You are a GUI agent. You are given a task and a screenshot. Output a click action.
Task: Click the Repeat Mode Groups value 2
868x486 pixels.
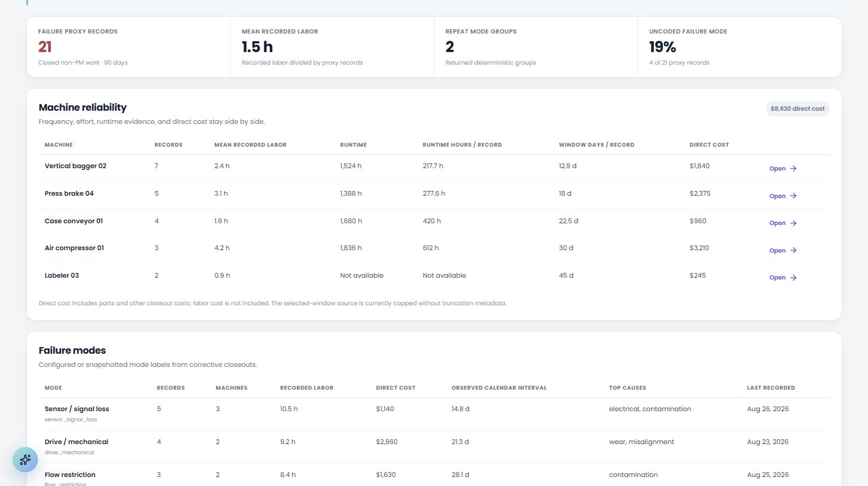450,47
